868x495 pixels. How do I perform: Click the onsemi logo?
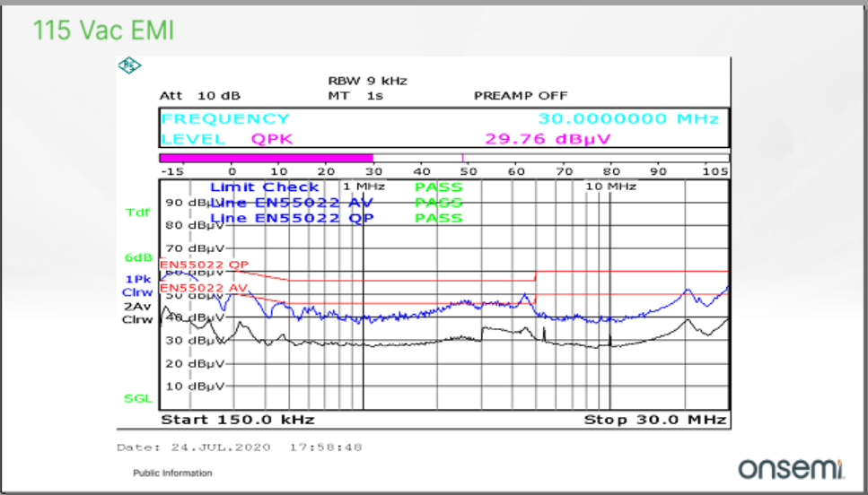click(x=790, y=467)
